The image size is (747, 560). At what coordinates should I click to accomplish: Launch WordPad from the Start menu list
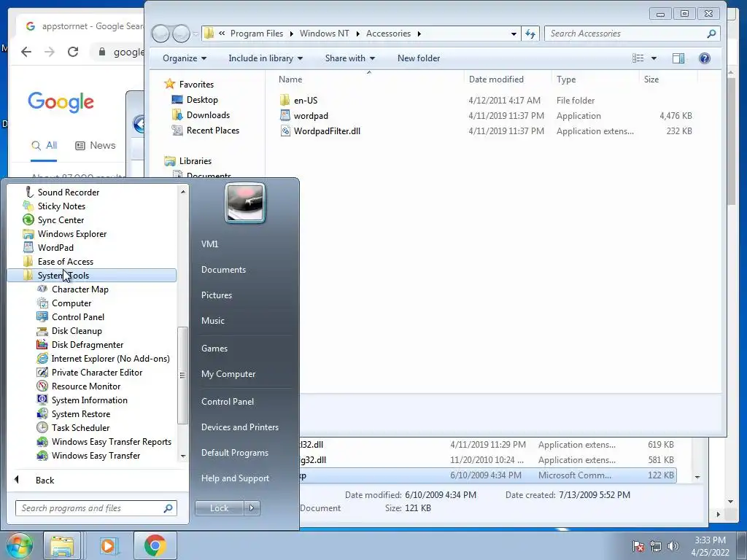pos(55,247)
